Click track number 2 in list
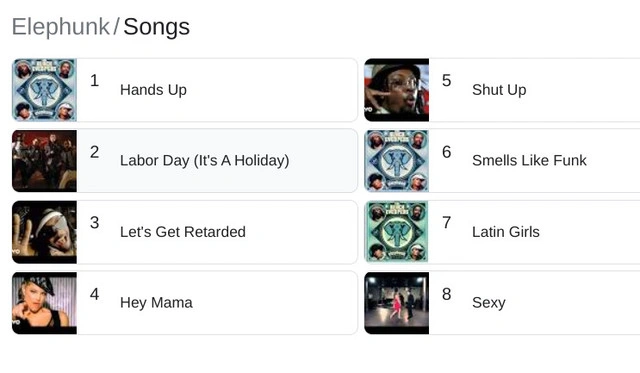Screen dimensions: 640x373 pos(94,152)
